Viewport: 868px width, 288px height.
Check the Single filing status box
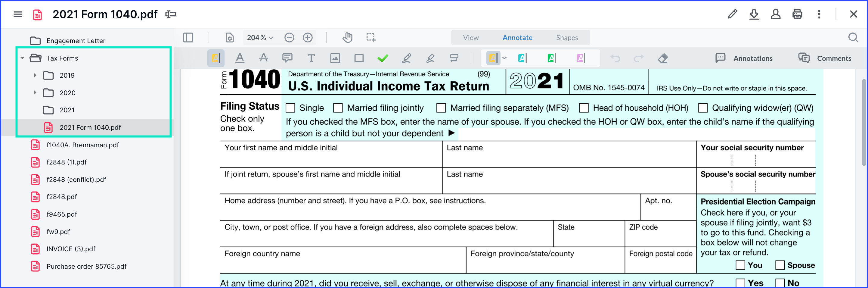pyautogui.click(x=290, y=108)
